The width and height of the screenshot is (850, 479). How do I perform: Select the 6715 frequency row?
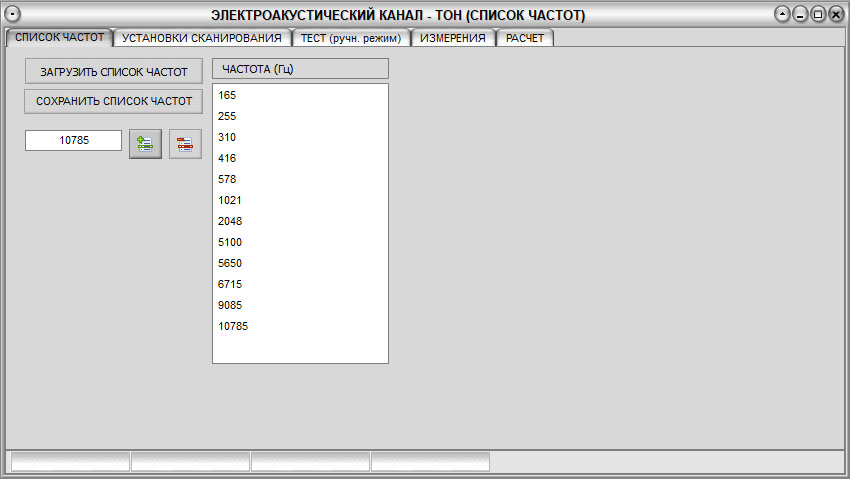tap(230, 284)
